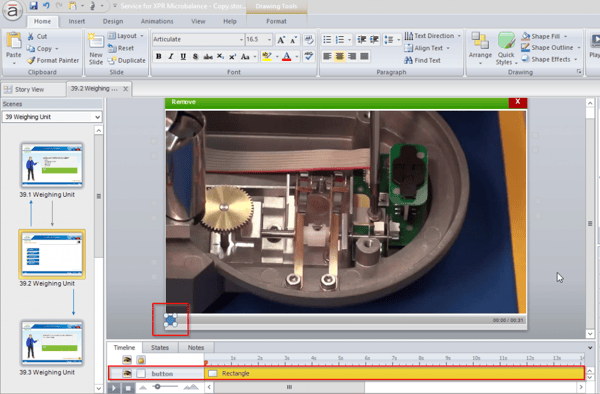The height and width of the screenshot is (394, 600).
Task: Toggle visibility eye for button layer
Action: (x=127, y=373)
